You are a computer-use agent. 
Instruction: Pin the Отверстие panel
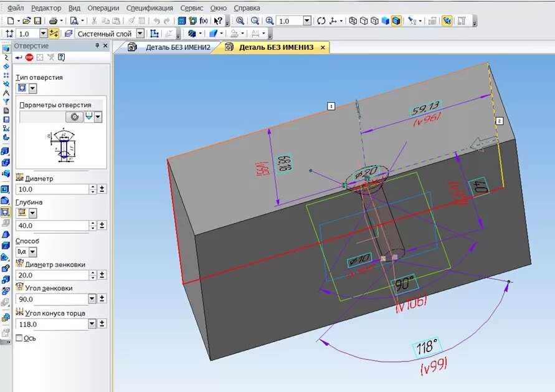[x=97, y=45]
